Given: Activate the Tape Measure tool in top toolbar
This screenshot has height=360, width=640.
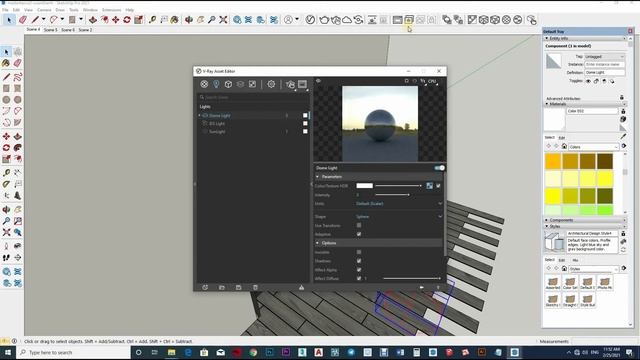Looking at the screenshot, I should [x=152, y=20].
